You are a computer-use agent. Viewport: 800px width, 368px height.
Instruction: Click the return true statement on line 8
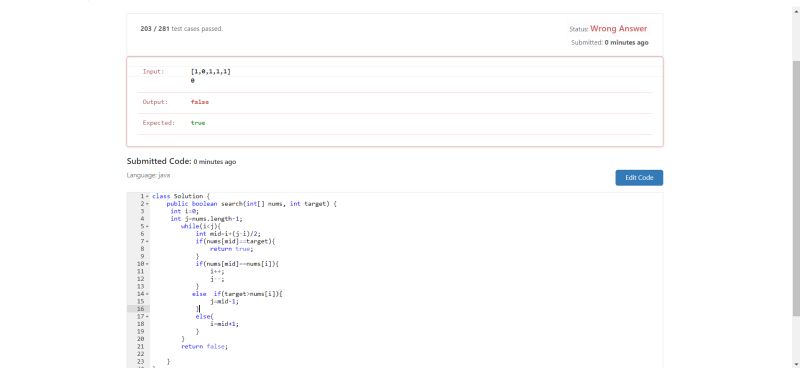(232, 249)
